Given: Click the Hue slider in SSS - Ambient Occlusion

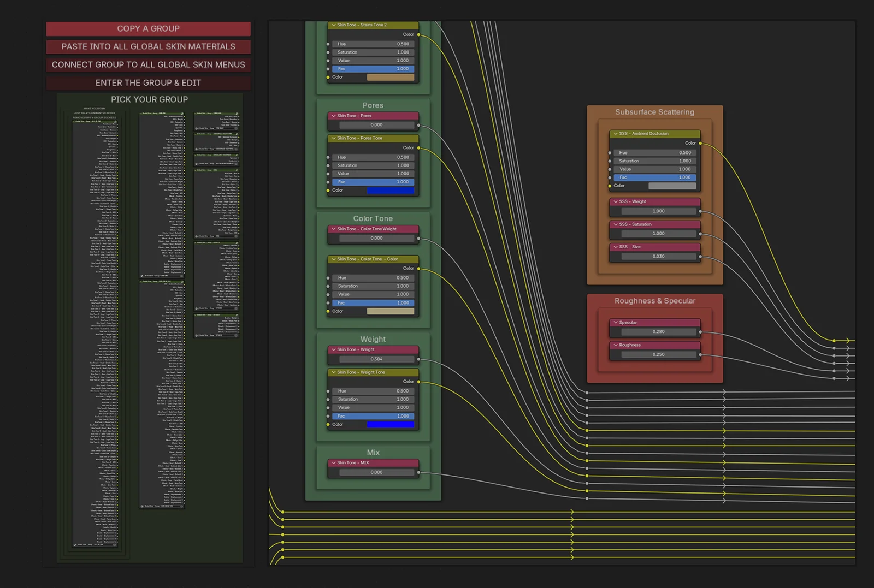Looking at the screenshot, I should [x=654, y=152].
